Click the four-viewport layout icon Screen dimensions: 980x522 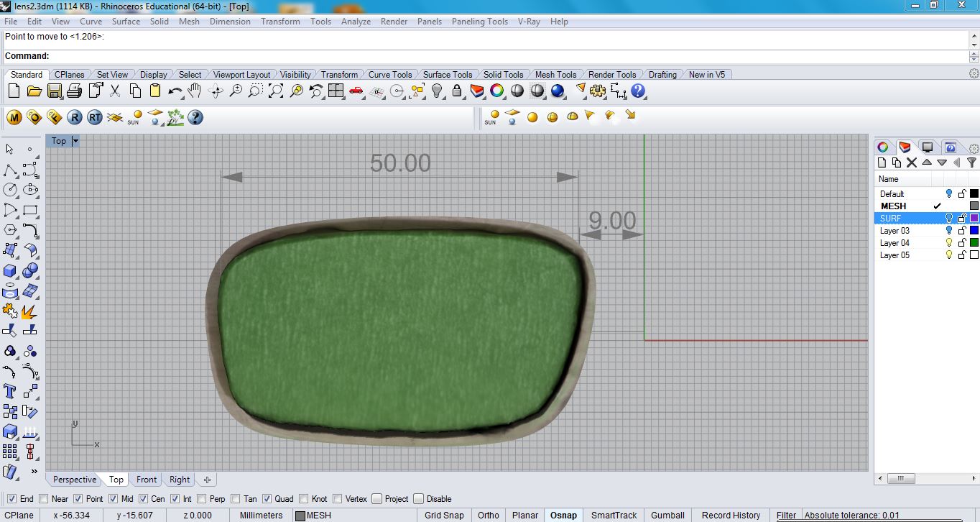point(336,91)
